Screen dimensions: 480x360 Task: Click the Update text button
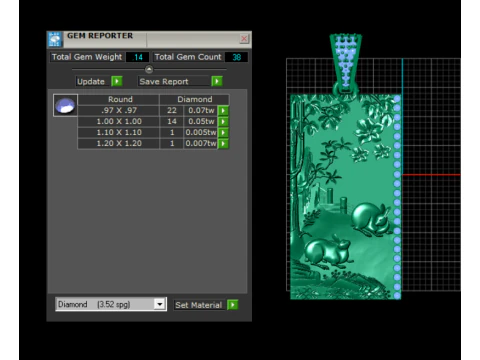(x=91, y=81)
